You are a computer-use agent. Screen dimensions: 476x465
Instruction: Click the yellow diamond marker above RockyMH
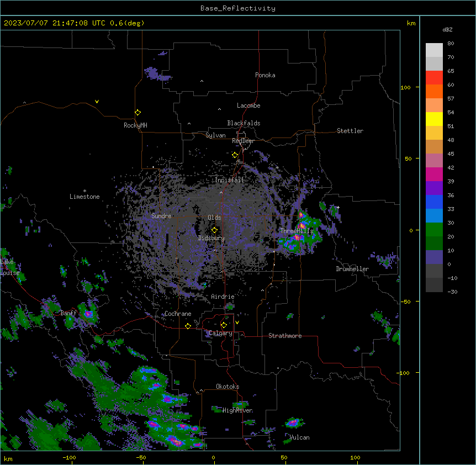[x=137, y=113]
